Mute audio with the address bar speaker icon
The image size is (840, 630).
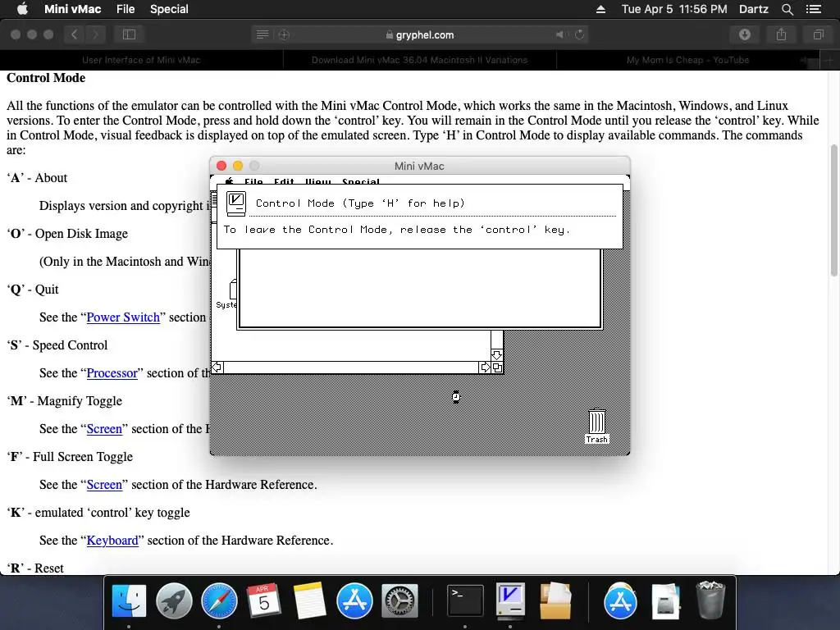click(560, 34)
